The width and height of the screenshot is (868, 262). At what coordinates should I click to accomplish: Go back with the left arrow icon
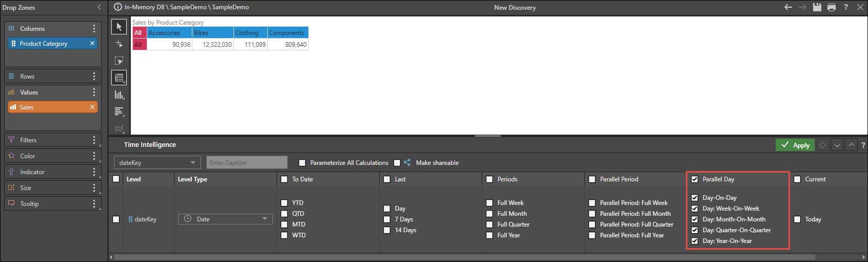click(x=788, y=7)
